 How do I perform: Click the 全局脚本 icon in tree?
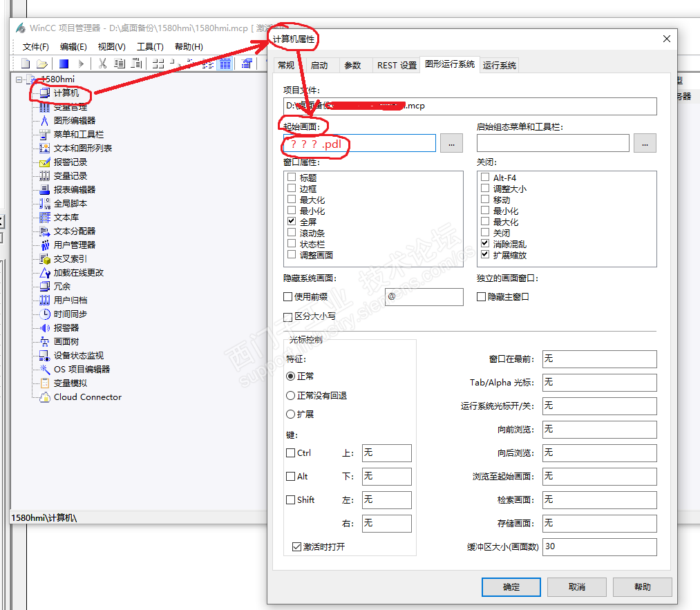click(x=45, y=204)
